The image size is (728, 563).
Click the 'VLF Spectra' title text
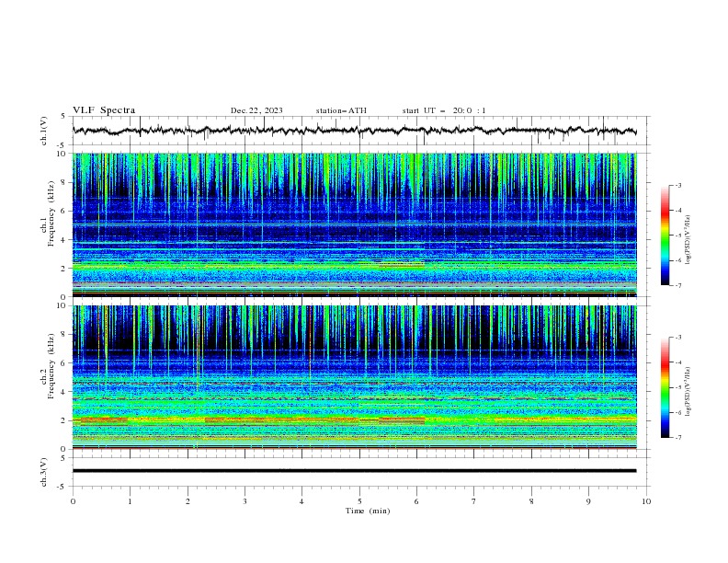point(104,110)
